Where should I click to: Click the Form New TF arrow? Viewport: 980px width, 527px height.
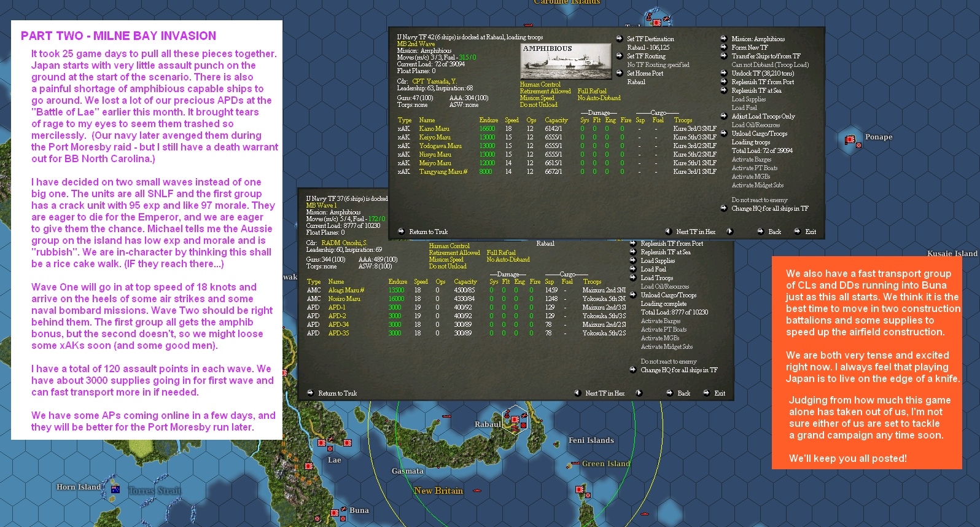point(724,47)
